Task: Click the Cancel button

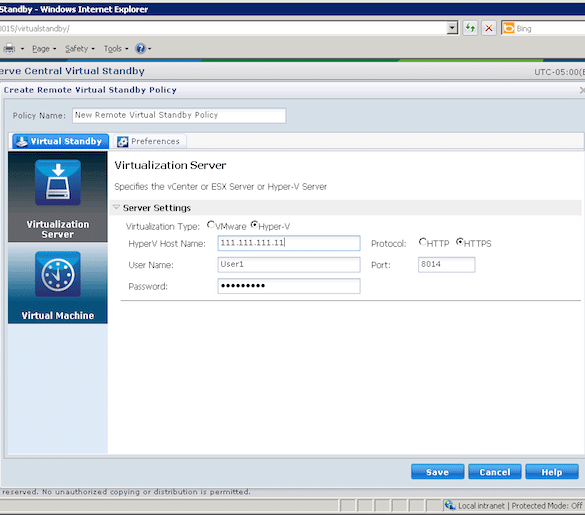Action: coord(495,472)
